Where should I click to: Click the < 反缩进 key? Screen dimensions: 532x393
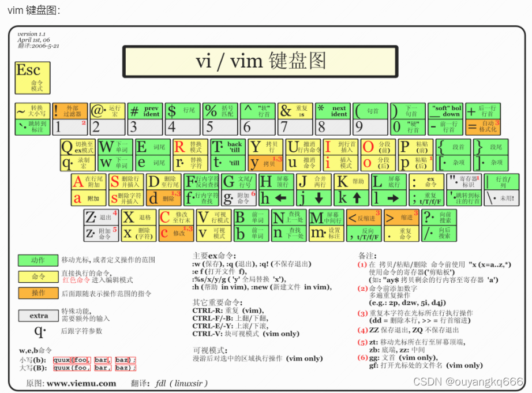pyautogui.click(x=364, y=217)
